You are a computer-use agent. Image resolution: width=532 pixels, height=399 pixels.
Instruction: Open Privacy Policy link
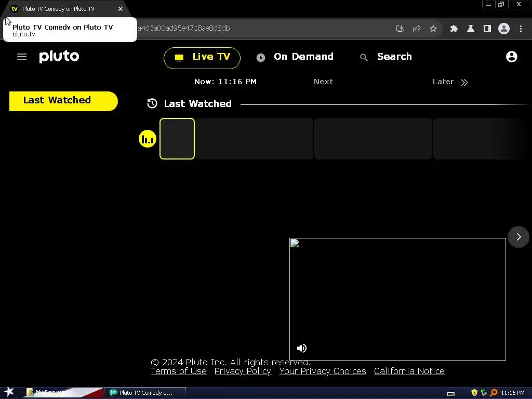coord(243,371)
